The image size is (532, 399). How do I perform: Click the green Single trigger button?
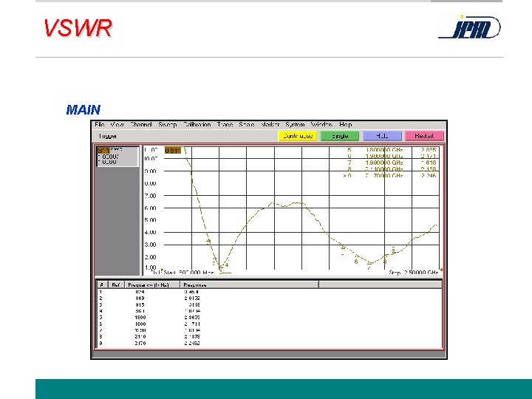click(340, 136)
